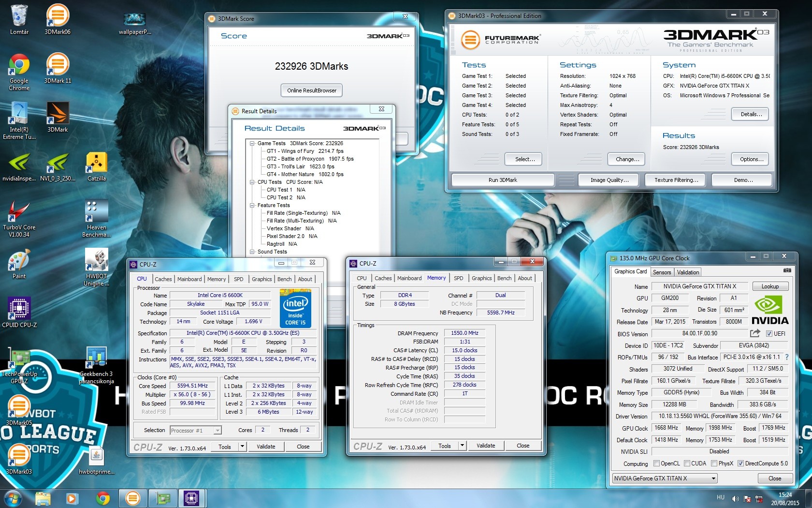
Task: Open the nvidiaInspector desktop icon
Action: click(19, 166)
